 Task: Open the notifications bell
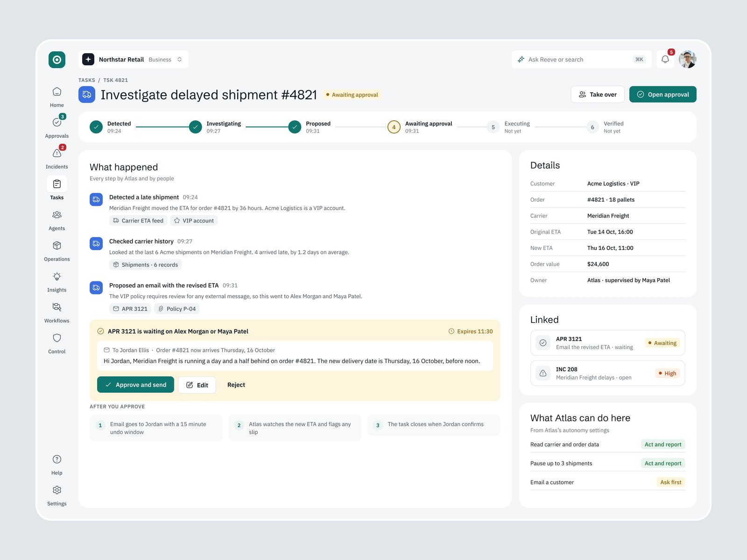(665, 59)
